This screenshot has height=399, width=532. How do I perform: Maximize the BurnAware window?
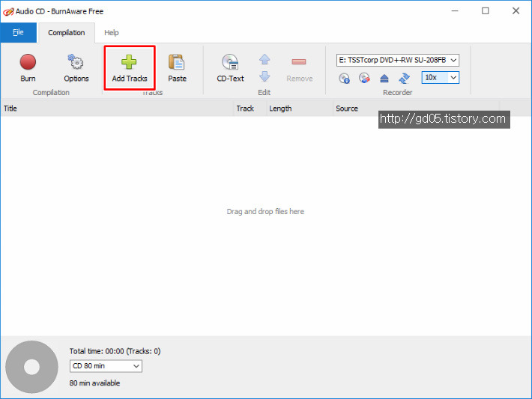[486, 10]
